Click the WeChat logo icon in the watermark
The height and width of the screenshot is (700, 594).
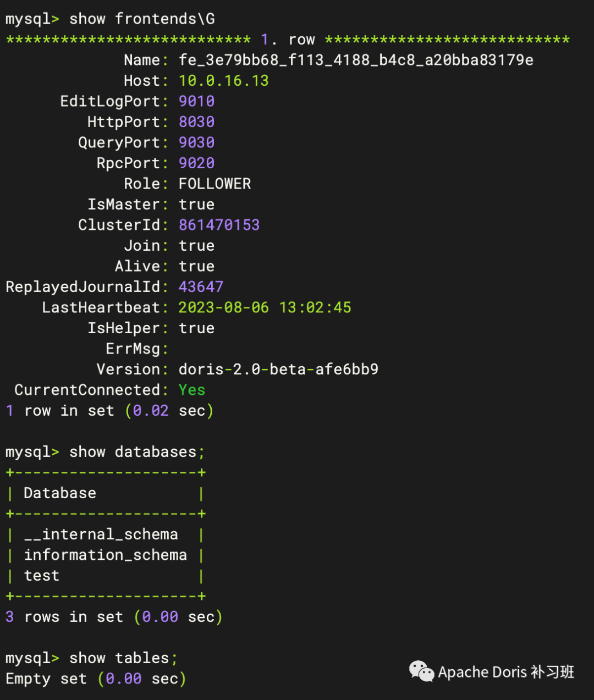421,671
